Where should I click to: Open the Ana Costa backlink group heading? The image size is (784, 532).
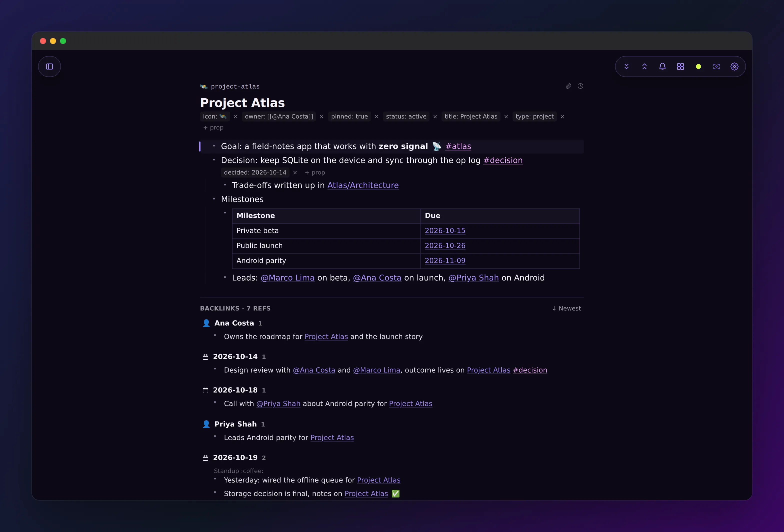(x=234, y=323)
